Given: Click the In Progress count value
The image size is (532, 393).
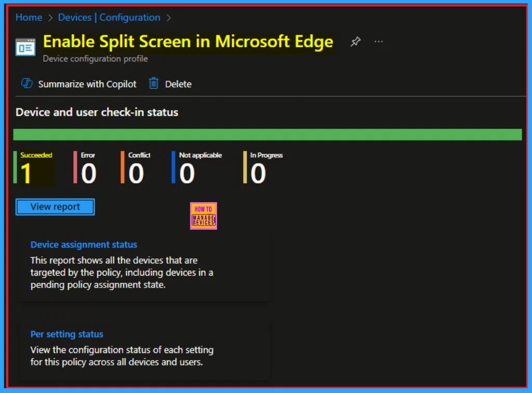Looking at the screenshot, I should (x=258, y=174).
